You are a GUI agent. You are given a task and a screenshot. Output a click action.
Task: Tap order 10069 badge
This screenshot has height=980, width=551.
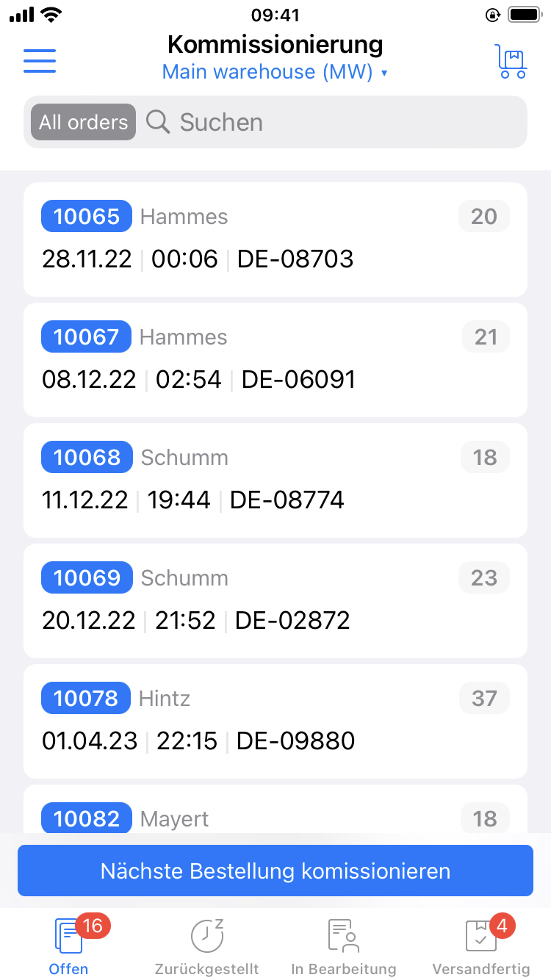(x=87, y=578)
